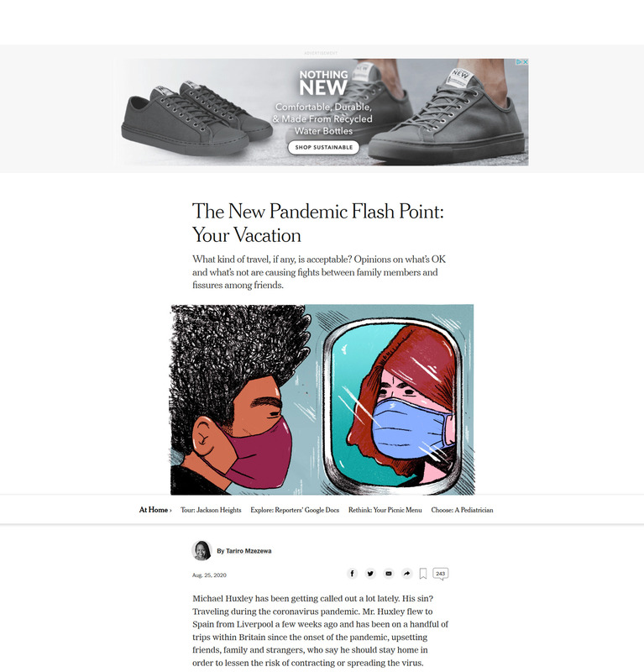The height and width of the screenshot is (672, 644).
Task: Go to Rethink: Your Picnic Menu
Action: tap(385, 510)
